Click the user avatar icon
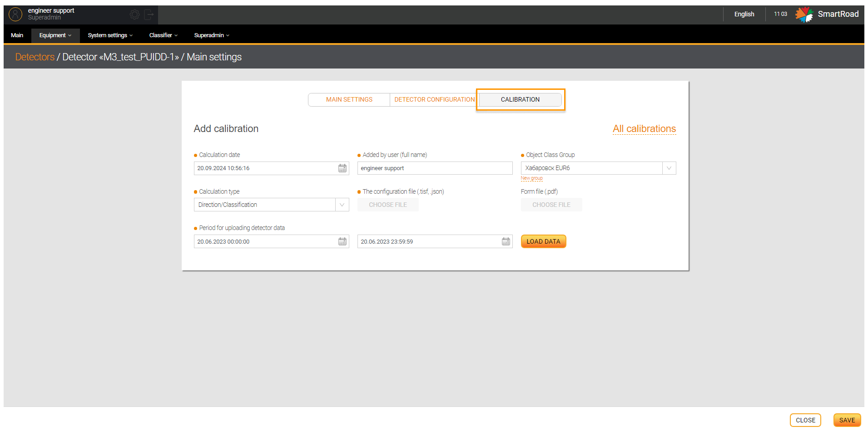Viewport: 868px width, 436px height. (x=15, y=15)
